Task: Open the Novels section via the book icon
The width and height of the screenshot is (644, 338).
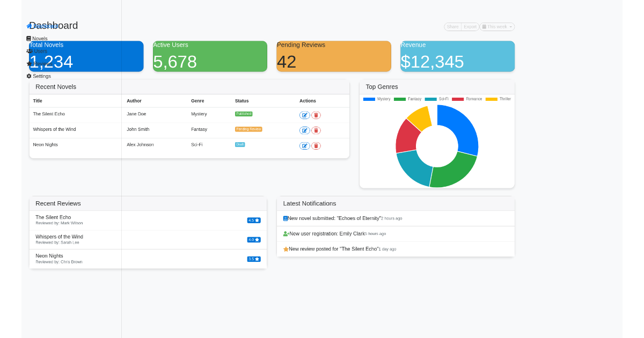Action: coord(28,38)
